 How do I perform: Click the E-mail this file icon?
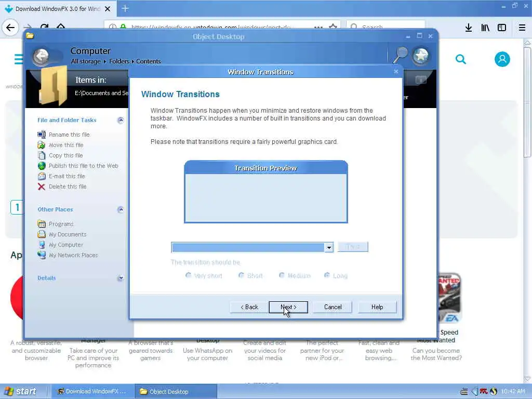point(42,176)
